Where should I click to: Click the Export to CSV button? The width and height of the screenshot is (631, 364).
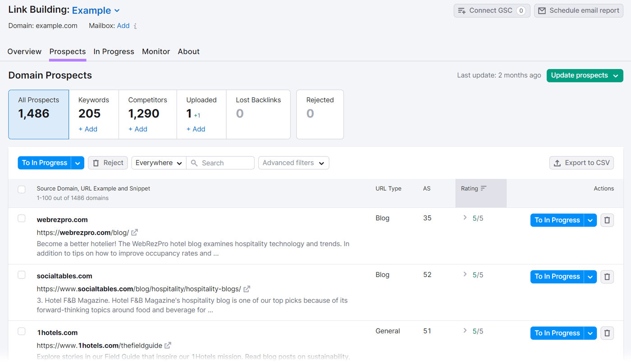coord(581,163)
